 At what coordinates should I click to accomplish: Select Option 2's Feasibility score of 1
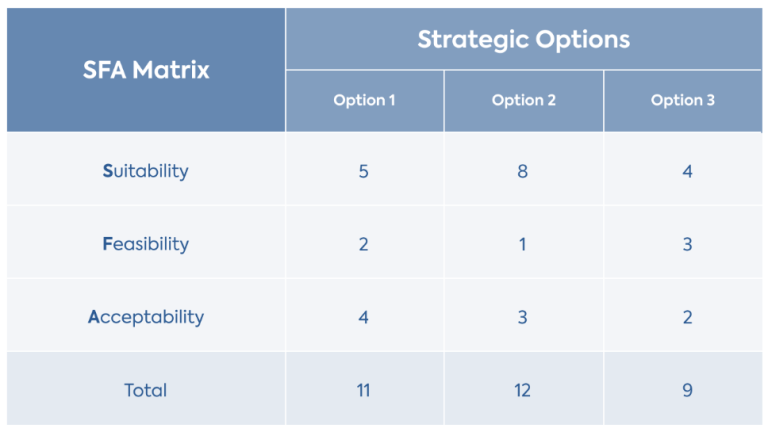(x=523, y=244)
